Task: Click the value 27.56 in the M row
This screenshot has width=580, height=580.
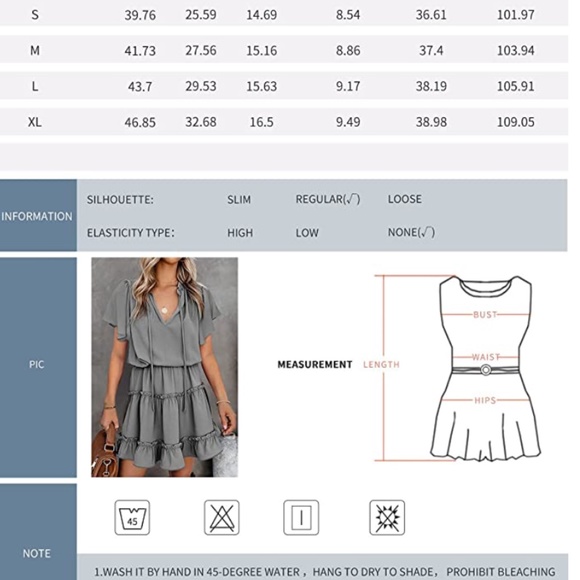Action: click(x=201, y=50)
